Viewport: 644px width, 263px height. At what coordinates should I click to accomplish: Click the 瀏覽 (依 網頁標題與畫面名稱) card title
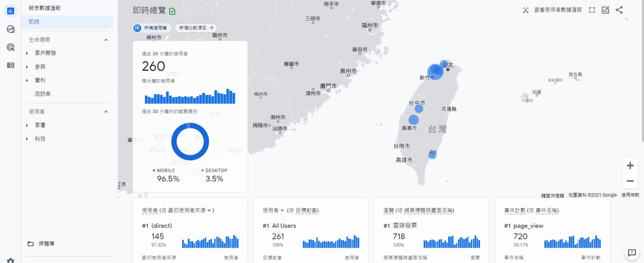point(419,210)
